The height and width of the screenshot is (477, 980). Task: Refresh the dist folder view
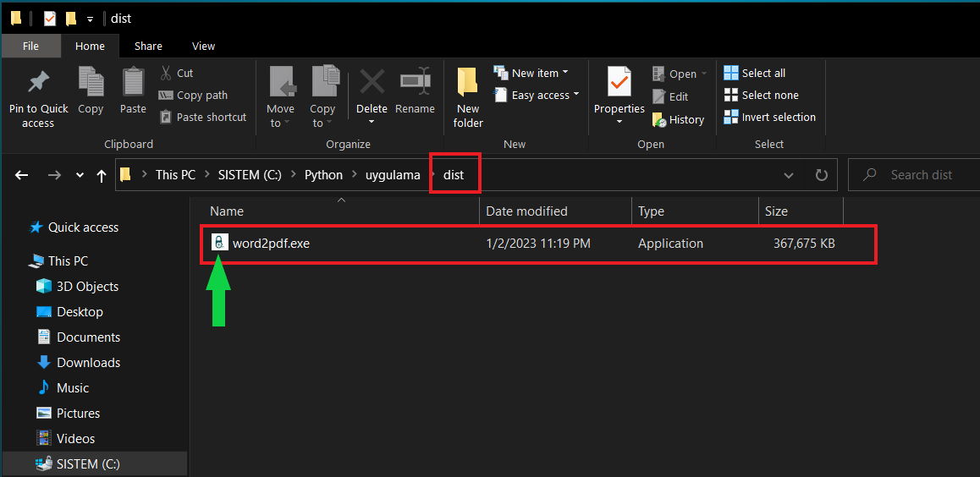coord(821,175)
